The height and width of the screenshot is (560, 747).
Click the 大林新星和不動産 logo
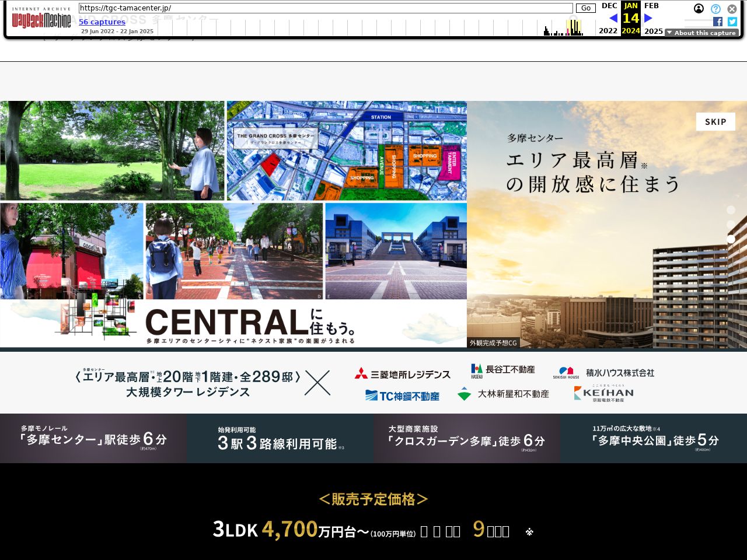click(503, 394)
